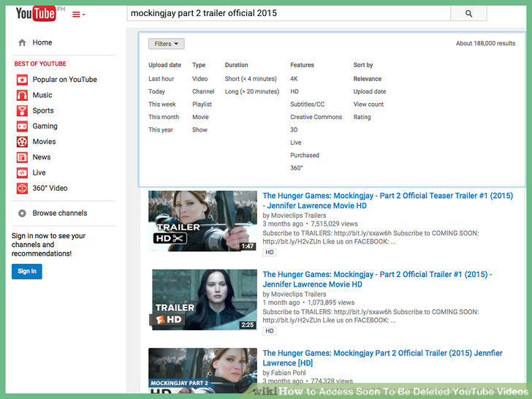Open the Official Trailer #1 thumbnail (2:25)

(x=205, y=300)
